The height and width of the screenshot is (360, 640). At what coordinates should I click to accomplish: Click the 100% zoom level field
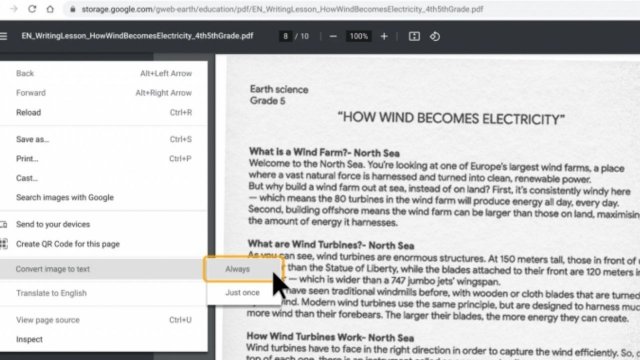(358, 36)
